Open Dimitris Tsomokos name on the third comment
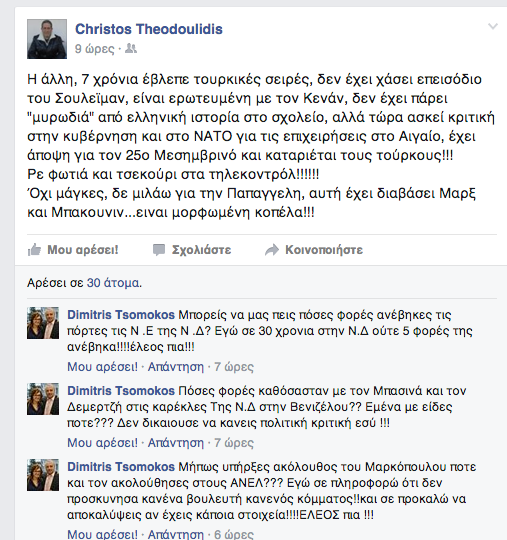 121,467
